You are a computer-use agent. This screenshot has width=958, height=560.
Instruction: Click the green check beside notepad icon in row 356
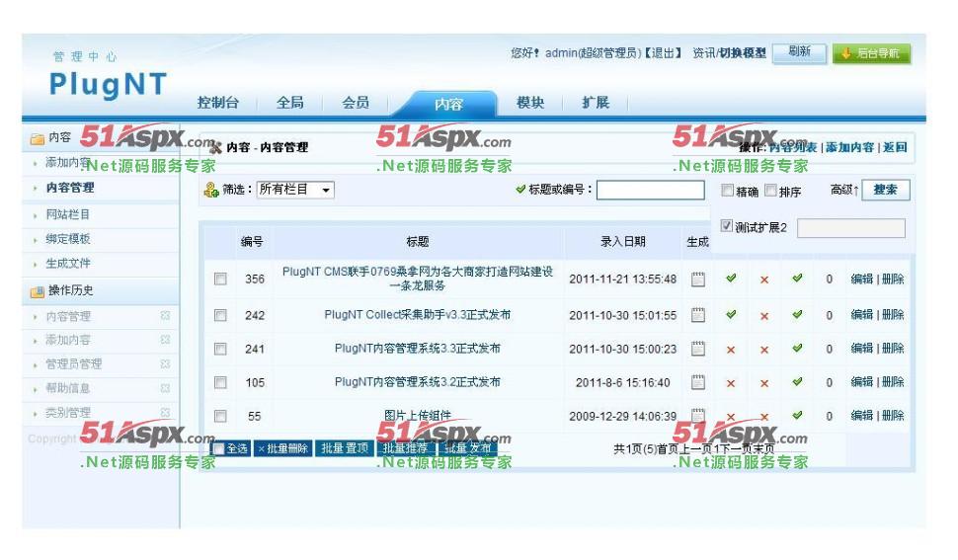point(731,279)
